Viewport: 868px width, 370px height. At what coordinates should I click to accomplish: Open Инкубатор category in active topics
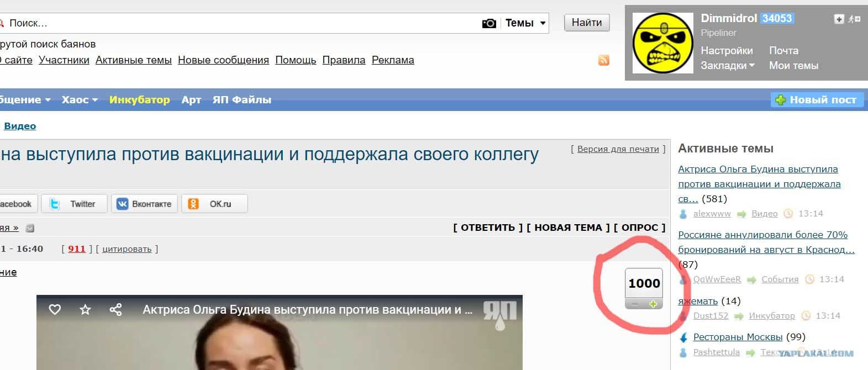pos(772,316)
